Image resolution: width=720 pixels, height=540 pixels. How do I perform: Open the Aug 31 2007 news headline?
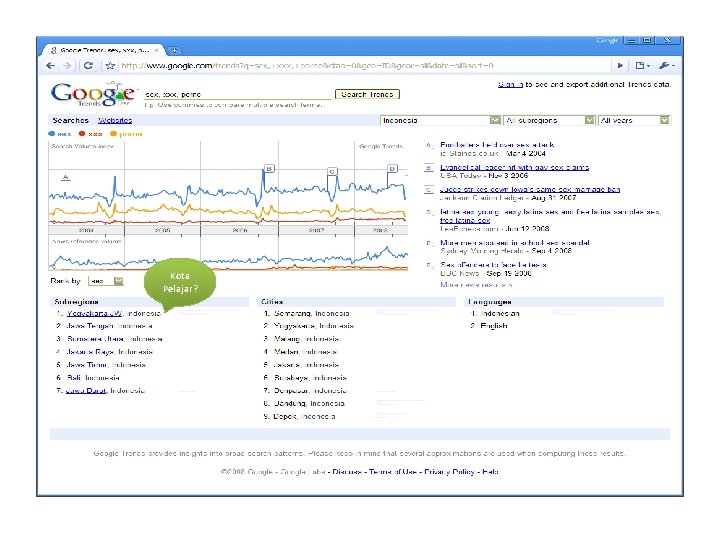(530, 189)
